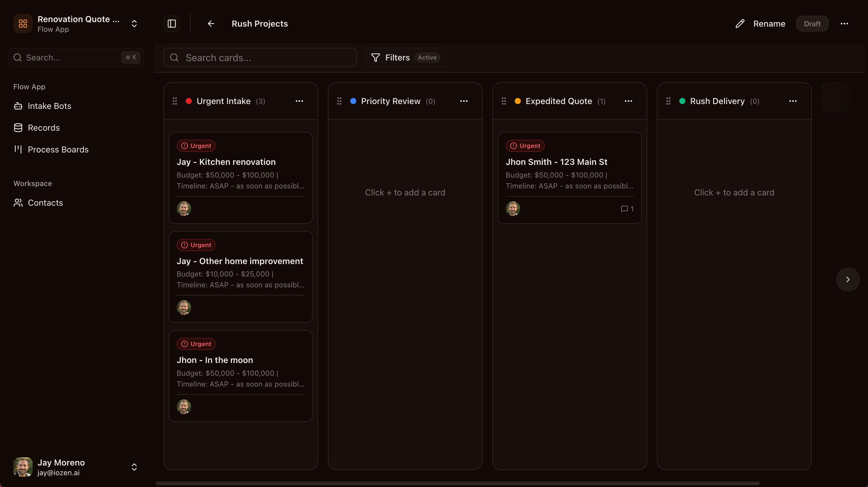The image size is (868, 487).
Task: Toggle the Active filters
Action: [427, 57]
